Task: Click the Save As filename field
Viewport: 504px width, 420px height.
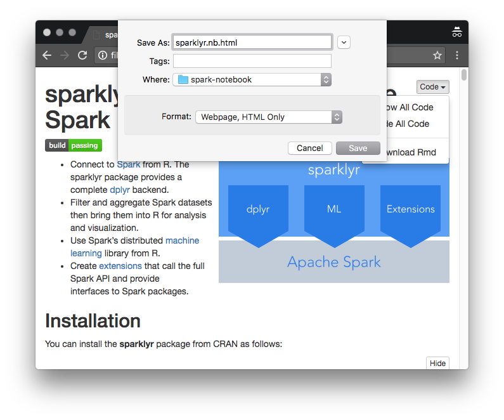Action: (252, 43)
